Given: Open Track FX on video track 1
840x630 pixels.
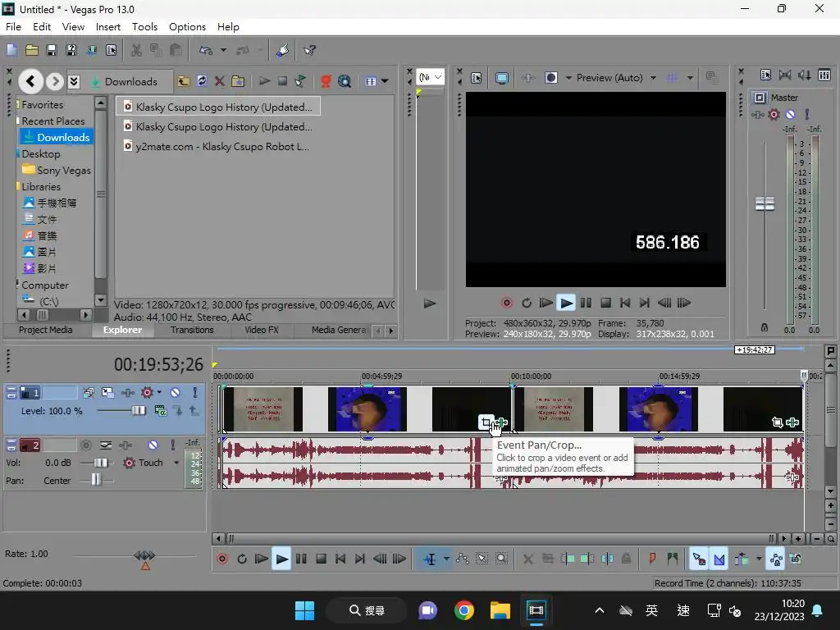Looking at the screenshot, I should point(147,393).
